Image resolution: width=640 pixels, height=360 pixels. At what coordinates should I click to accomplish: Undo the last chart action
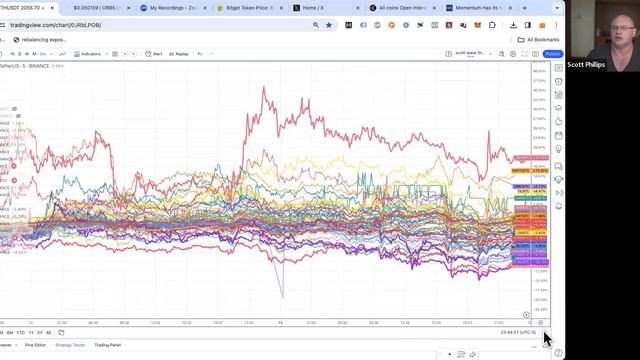200,54
